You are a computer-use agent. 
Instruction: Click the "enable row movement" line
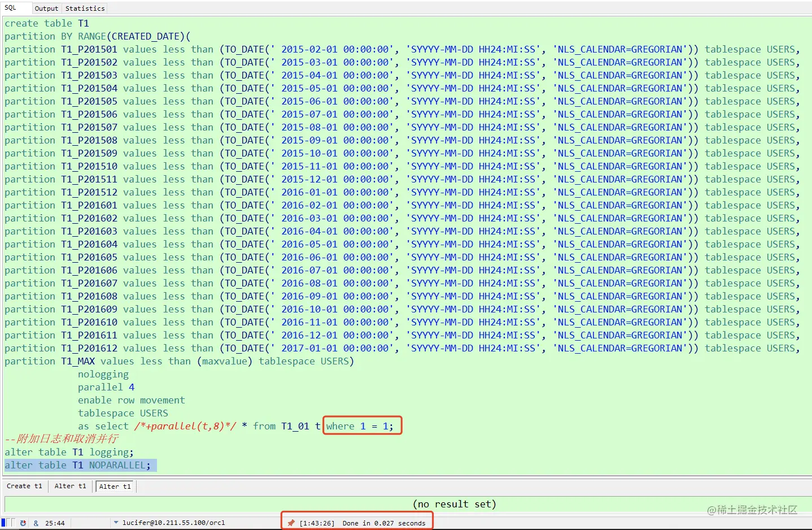coord(132,400)
